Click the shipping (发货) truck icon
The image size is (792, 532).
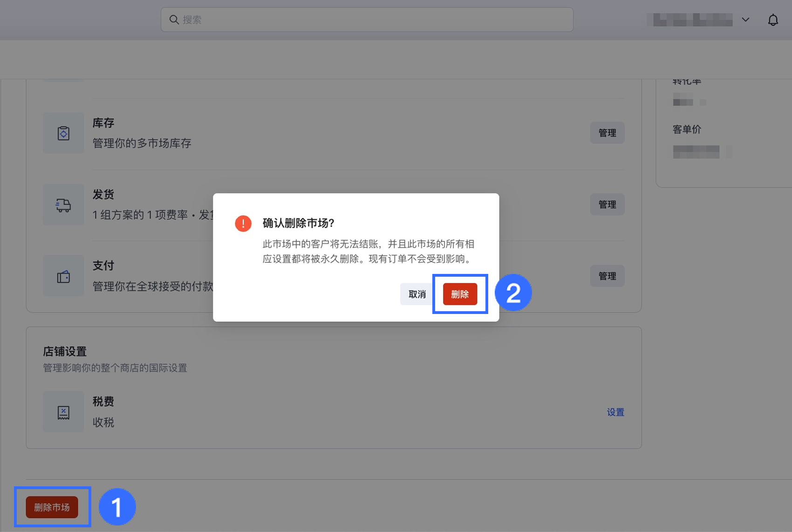tap(63, 205)
